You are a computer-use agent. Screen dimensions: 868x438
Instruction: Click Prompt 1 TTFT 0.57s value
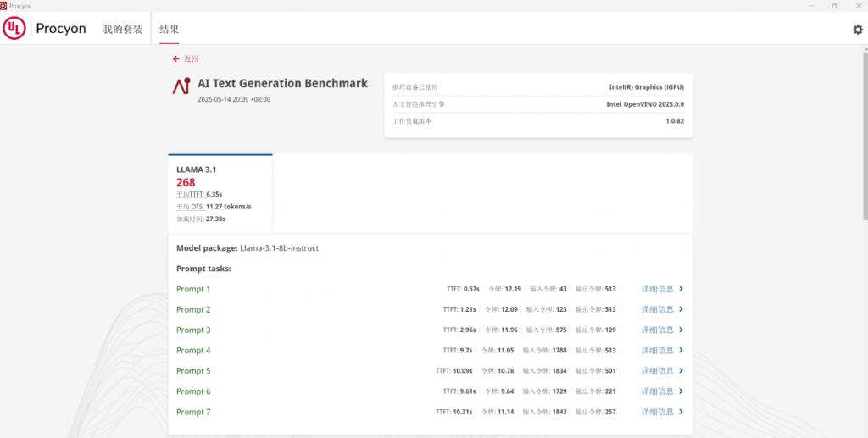[x=471, y=289]
